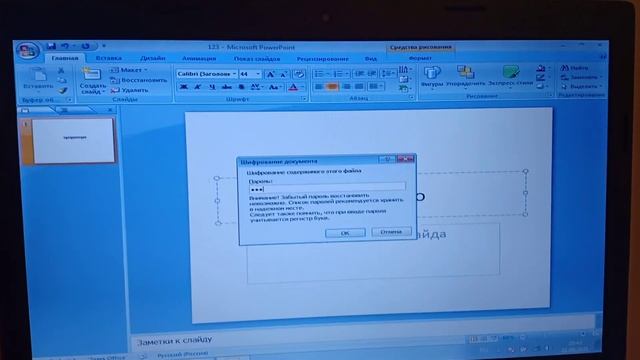The height and width of the screenshot is (360, 640).
Task: Open the columns dropdown in paragraph group
Action: point(375,87)
